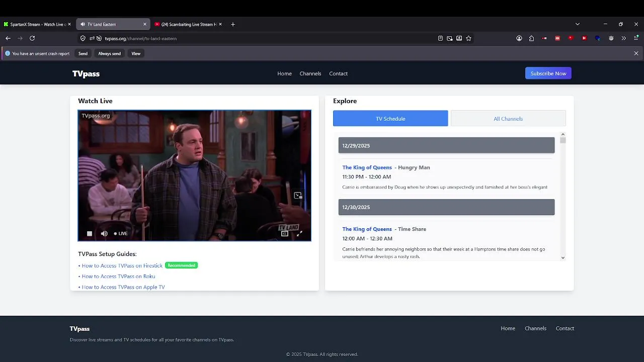Click the 12:00 AM - 12:30 AM time
Screen dimensions: 644x362
click(367, 239)
